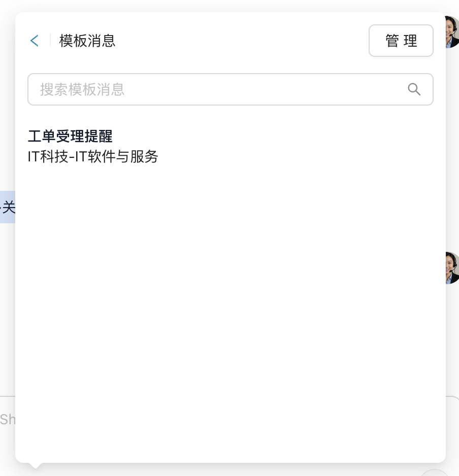
Task: Click the bold 工单受理提醒 list entry
Action: point(70,136)
